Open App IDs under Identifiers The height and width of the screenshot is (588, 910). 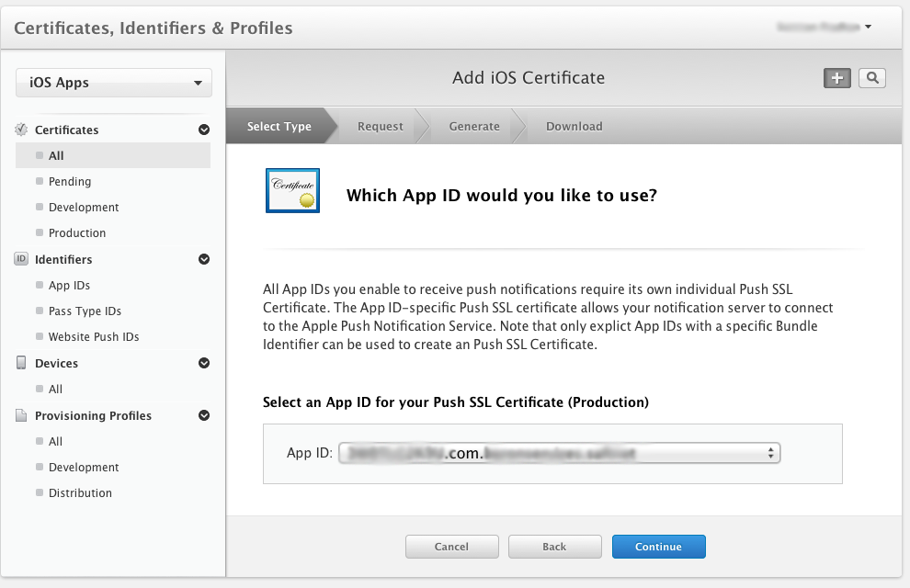69,286
